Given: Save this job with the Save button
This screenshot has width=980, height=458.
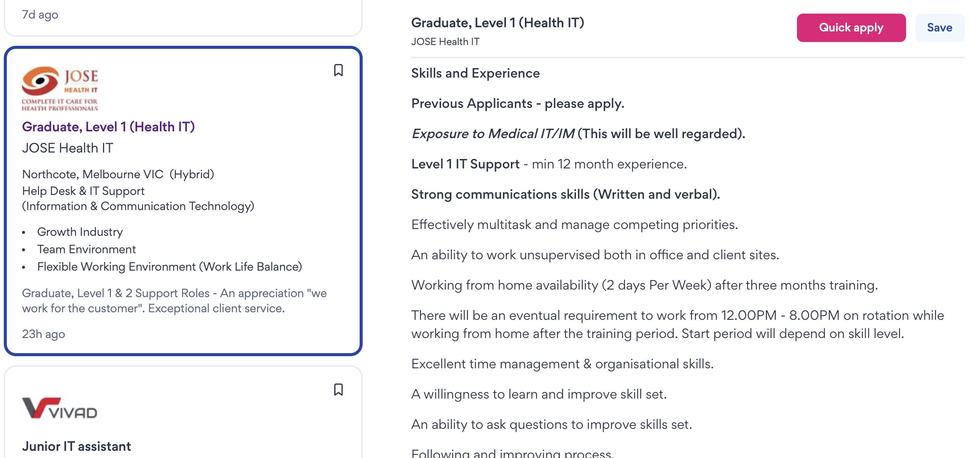Looking at the screenshot, I should (939, 28).
